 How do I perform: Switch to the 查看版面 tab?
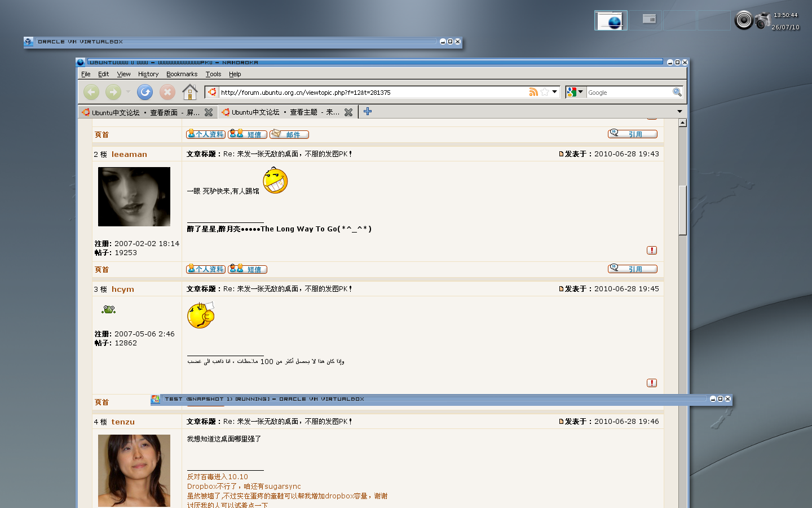coord(147,112)
